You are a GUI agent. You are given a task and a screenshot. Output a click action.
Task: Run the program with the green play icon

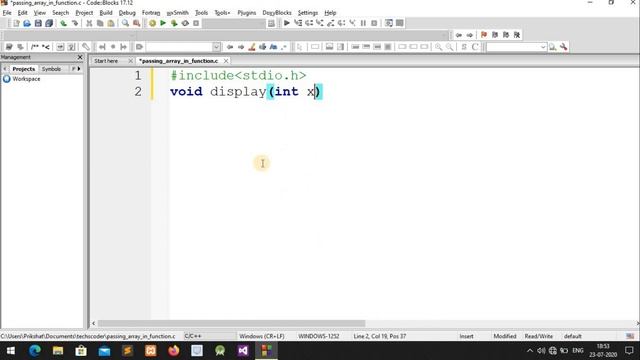tap(163, 23)
